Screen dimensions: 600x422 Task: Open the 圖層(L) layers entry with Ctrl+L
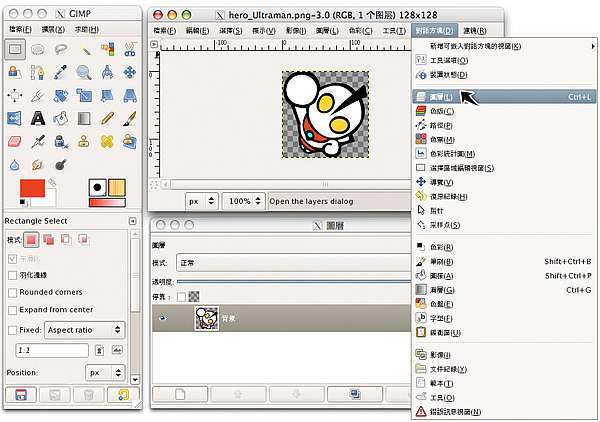504,97
